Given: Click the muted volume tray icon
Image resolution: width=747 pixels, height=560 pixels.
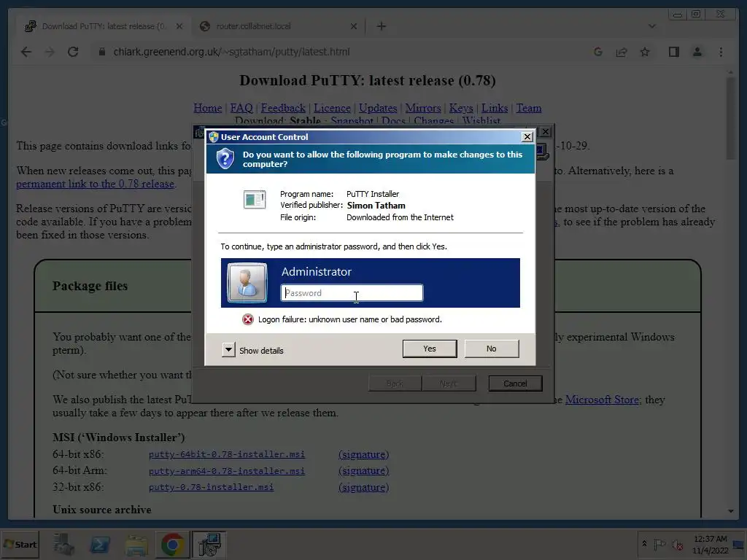Looking at the screenshot, I should (677, 544).
